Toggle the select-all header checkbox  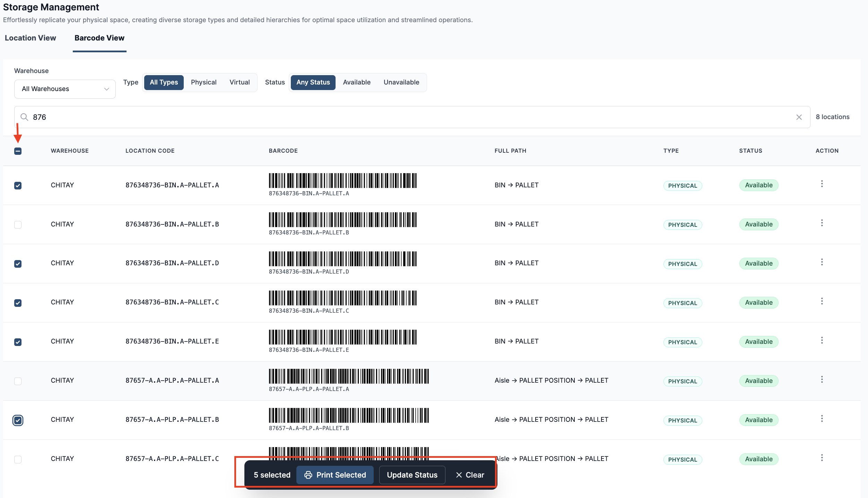click(x=18, y=151)
